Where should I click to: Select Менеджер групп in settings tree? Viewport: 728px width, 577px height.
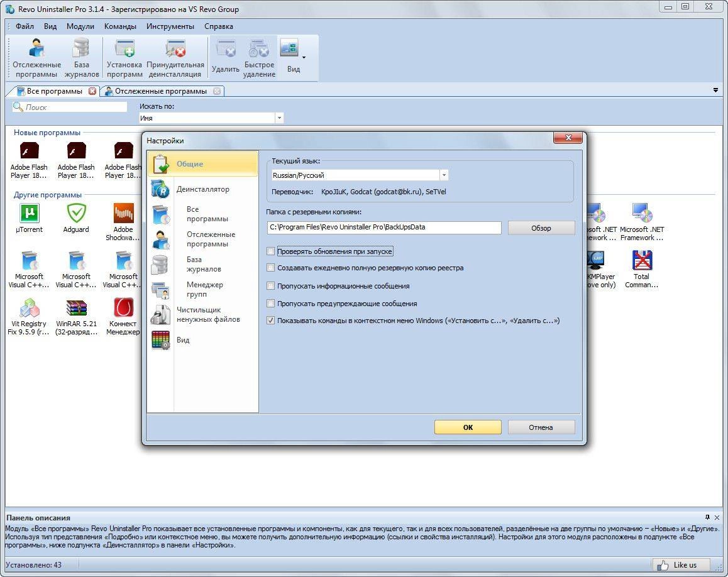point(205,289)
